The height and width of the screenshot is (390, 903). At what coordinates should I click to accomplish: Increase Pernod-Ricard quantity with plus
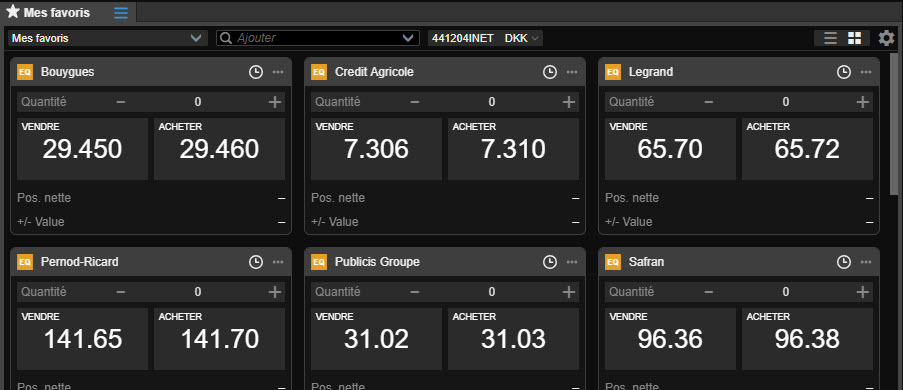pos(275,292)
